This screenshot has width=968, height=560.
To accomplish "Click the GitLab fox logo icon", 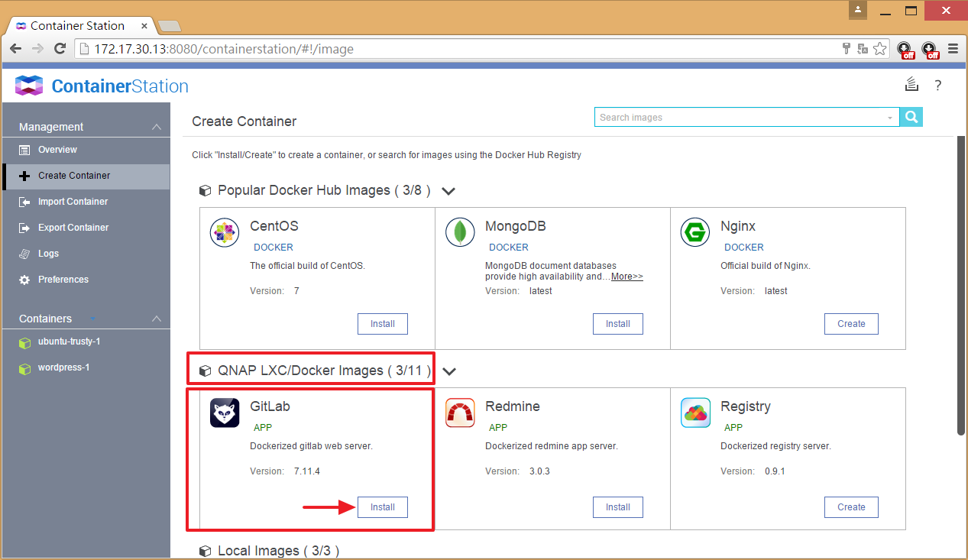I will point(225,413).
